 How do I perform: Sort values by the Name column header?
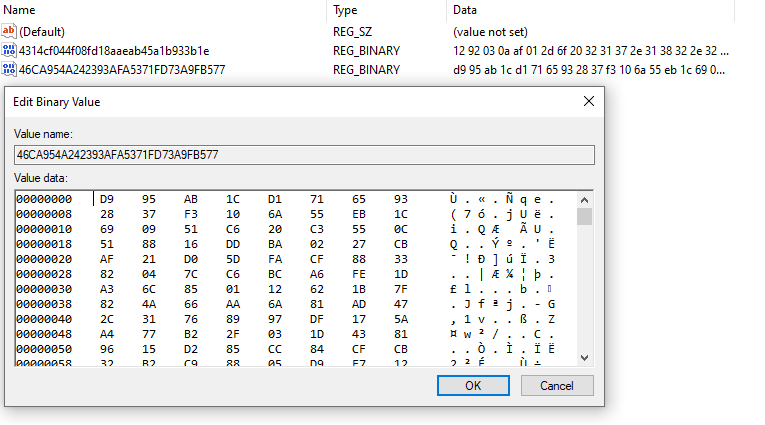[x=160, y=10]
